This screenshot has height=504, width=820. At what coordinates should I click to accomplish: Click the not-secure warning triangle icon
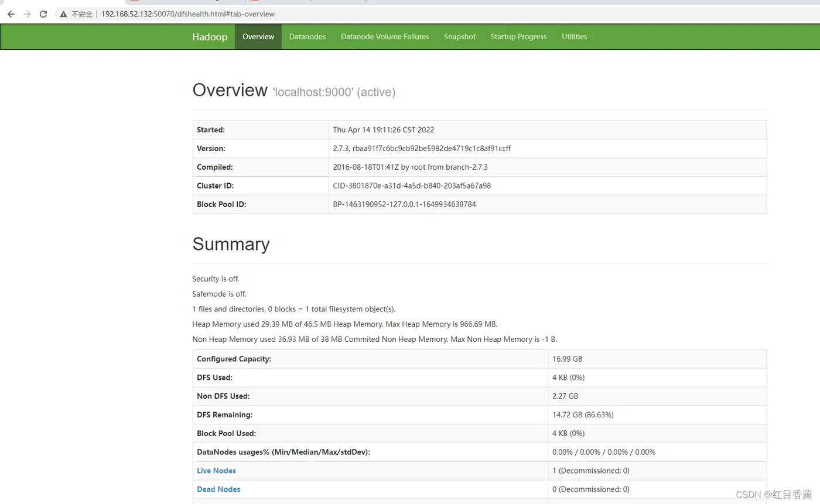coord(63,14)
